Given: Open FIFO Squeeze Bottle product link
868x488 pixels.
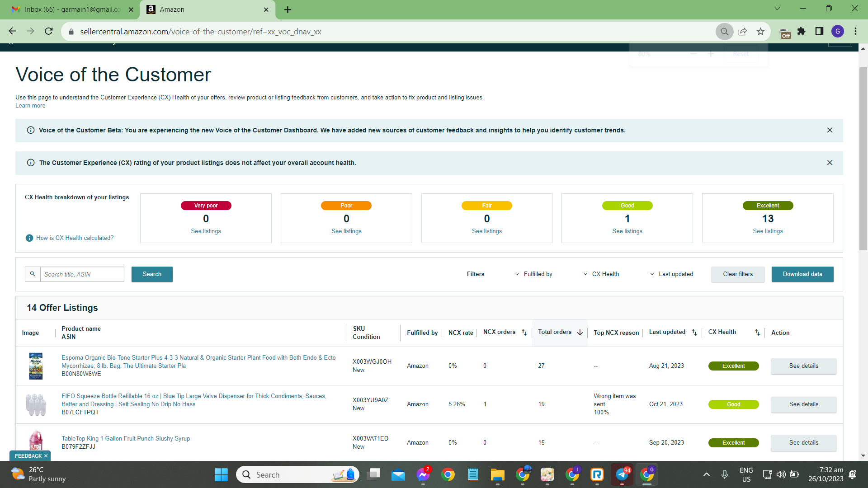Looking at the screenshot, I should tap(194, 400).
